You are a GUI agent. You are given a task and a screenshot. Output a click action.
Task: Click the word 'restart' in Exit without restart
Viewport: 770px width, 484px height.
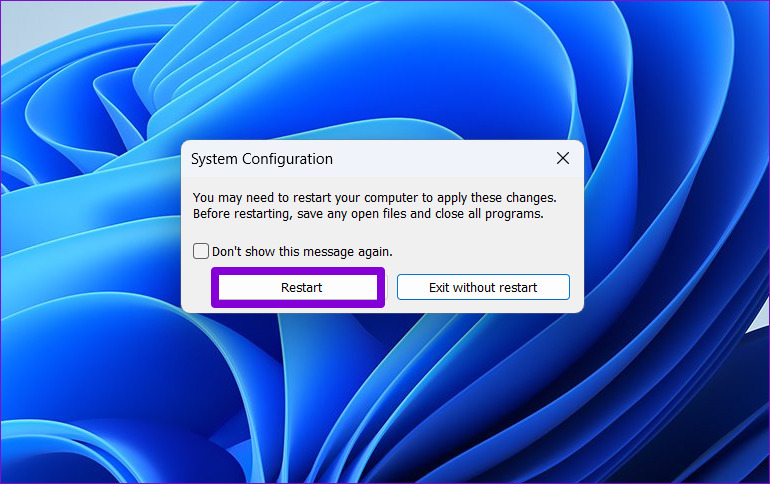tap(518, 288)
